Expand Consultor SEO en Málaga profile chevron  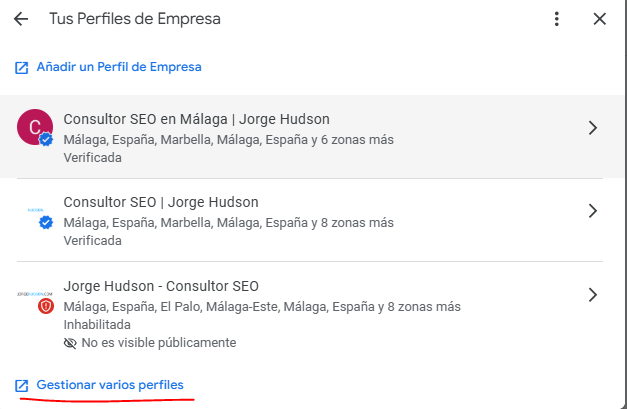pyautogui.click(x=592, y=127)
